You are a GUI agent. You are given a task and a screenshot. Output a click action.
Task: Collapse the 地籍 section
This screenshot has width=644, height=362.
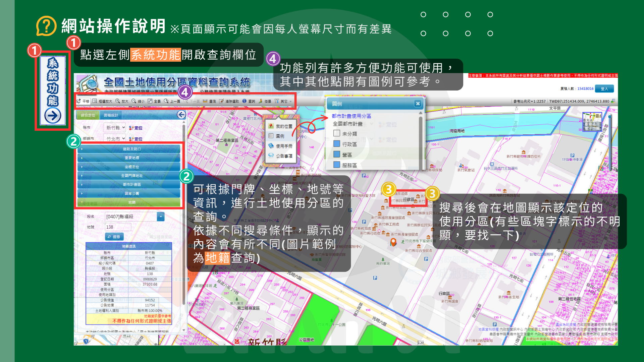(129, 202)
